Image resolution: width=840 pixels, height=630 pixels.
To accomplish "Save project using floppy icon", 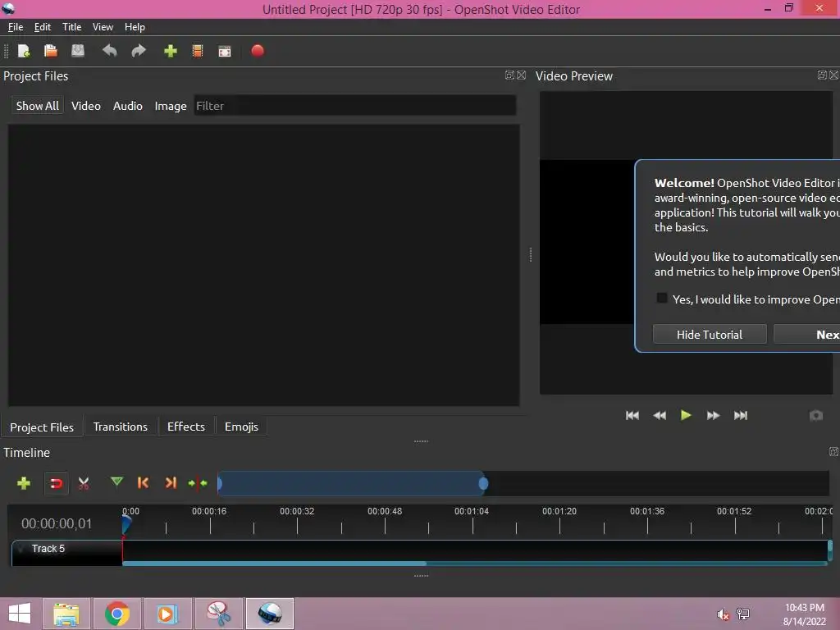I will coord(78,51).
